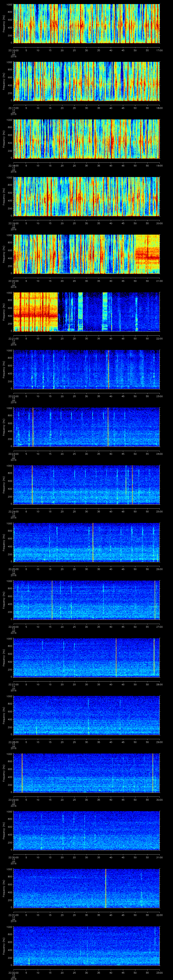Image resolution: width=173 pixels, height=980 pixels.
Task: Select the 17:00 end time label
Action: click(159, 50)
